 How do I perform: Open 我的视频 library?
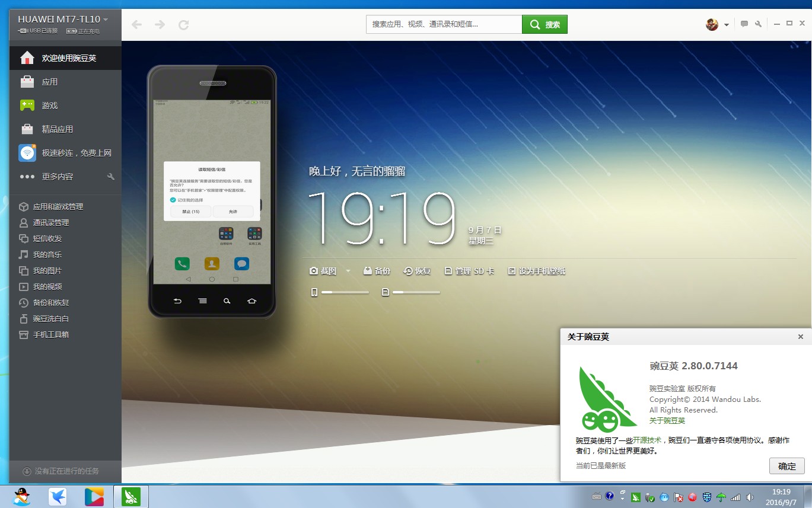65,287
